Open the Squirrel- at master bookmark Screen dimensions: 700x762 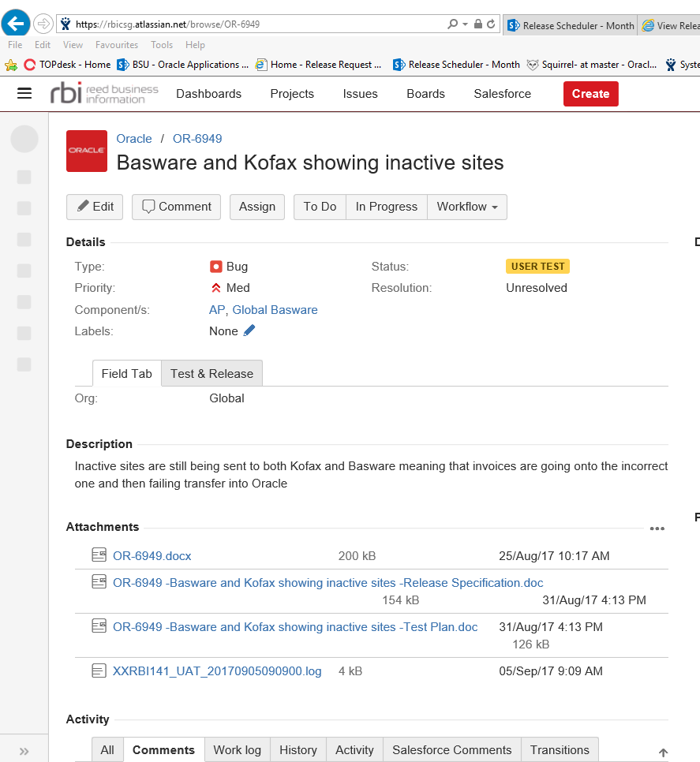tap(592, 65)
